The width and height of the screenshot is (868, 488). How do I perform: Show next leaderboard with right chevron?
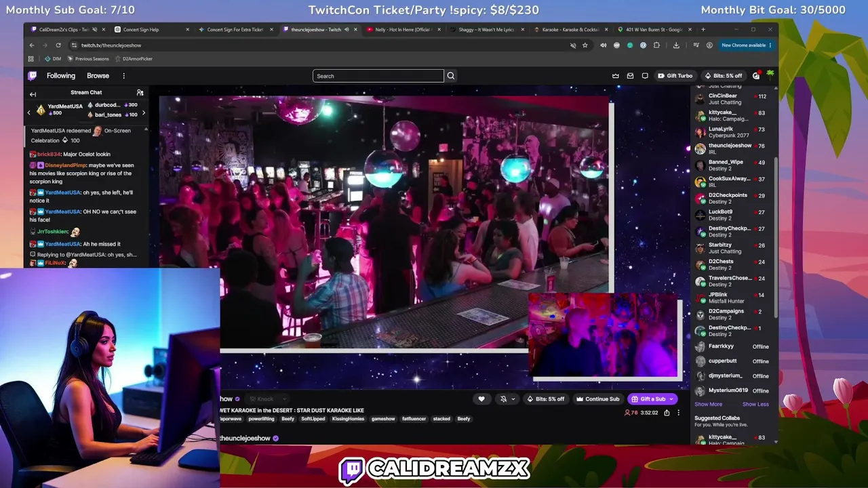(144, 113)
